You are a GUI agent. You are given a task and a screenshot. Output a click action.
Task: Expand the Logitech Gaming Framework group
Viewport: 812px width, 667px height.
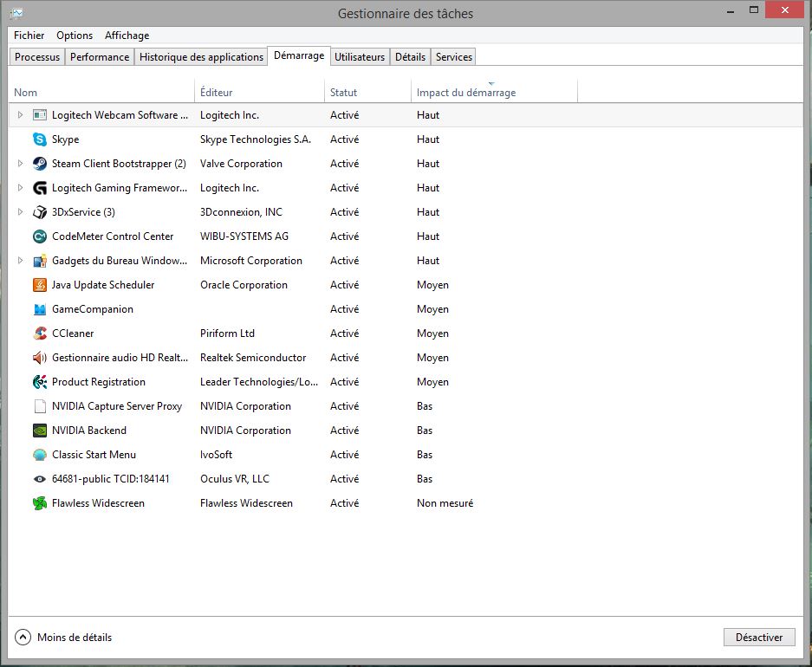tap(20, 188)
